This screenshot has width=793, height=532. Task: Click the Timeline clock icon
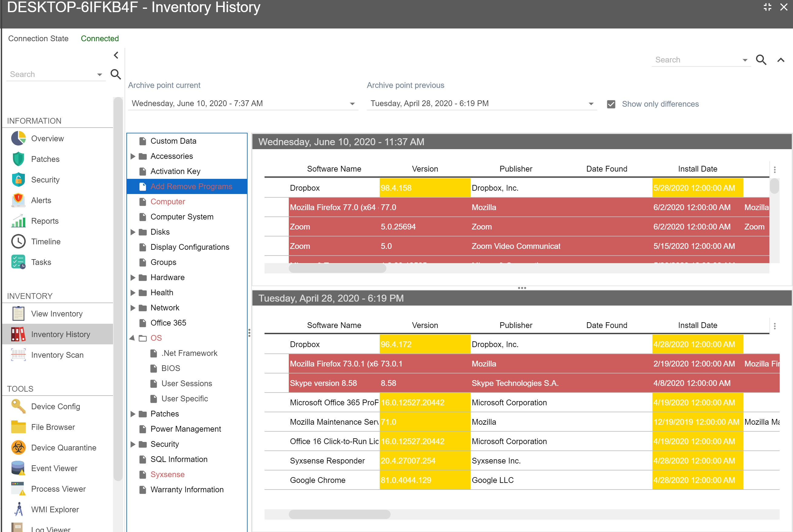pyautogui.click(x=18, y=242)
